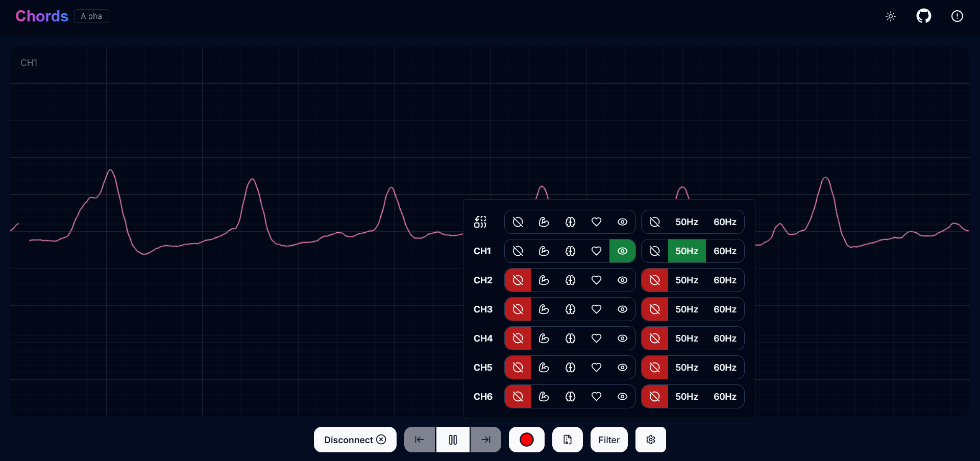
Task: Open the settings gear menu
Action: point(650,439)
